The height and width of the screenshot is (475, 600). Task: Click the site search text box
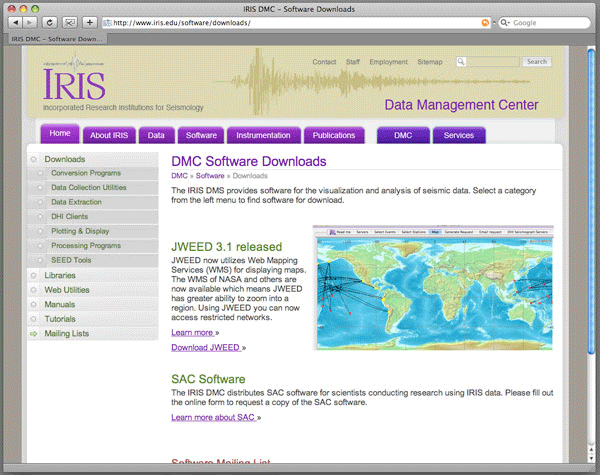click(x=493, y=62)
